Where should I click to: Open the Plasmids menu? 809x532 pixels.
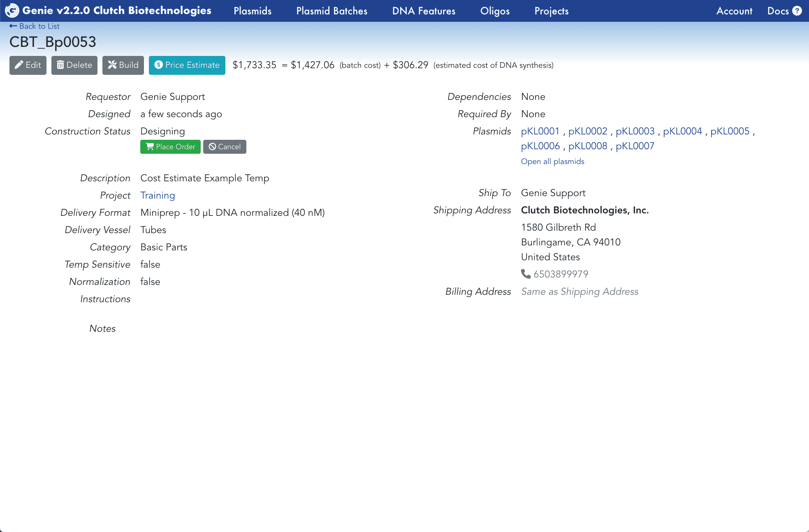(253, 11)
